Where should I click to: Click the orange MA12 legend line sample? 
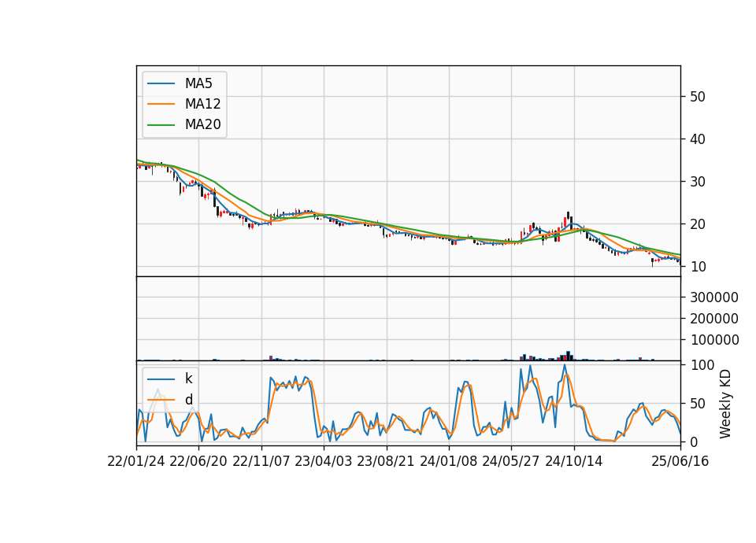tap(161, 104)
